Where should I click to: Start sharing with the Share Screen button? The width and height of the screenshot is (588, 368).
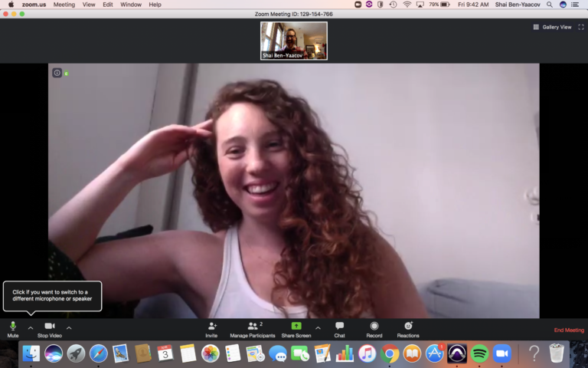tap(296, 330)
